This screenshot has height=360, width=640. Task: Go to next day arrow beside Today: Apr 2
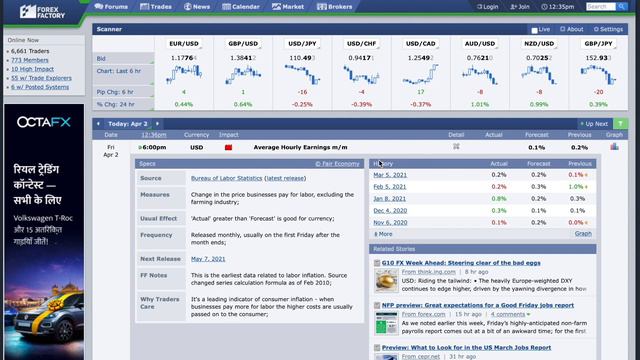point(157,124)
